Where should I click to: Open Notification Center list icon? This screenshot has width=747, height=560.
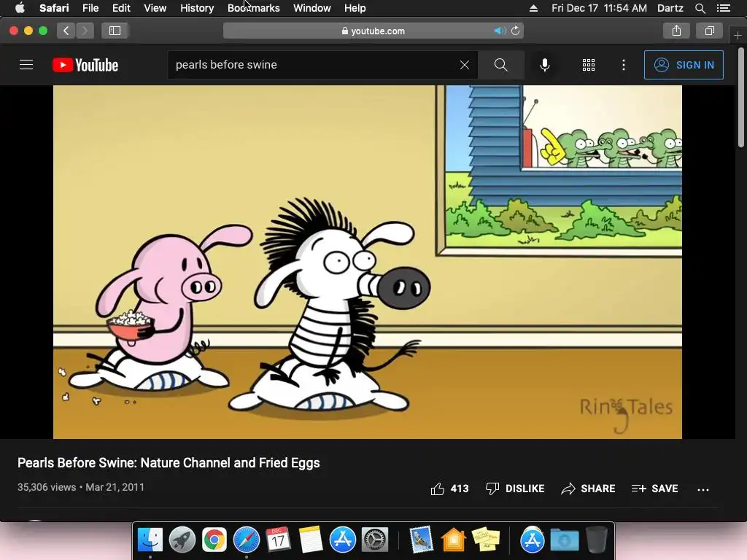pyautogui.click(x=724, y=8)
